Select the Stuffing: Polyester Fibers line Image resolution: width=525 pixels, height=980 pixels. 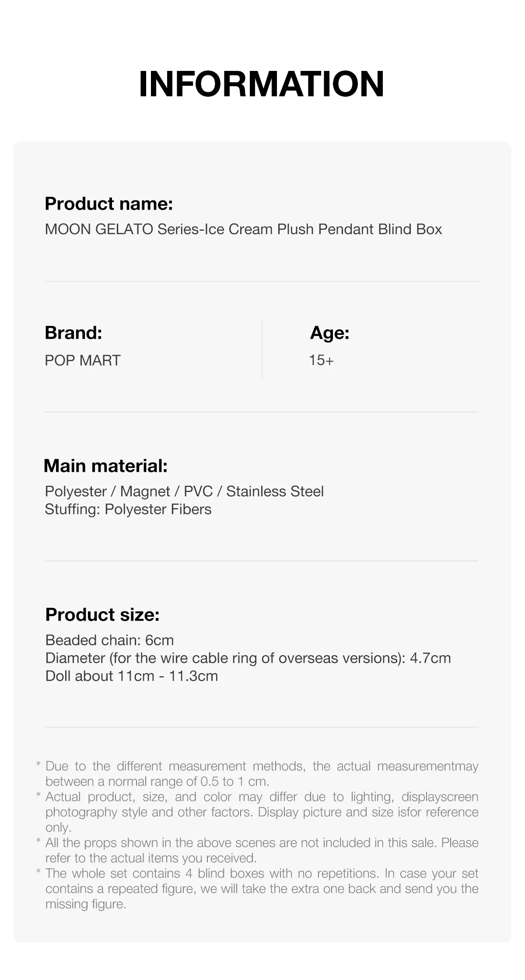click(x=128, y=509)
